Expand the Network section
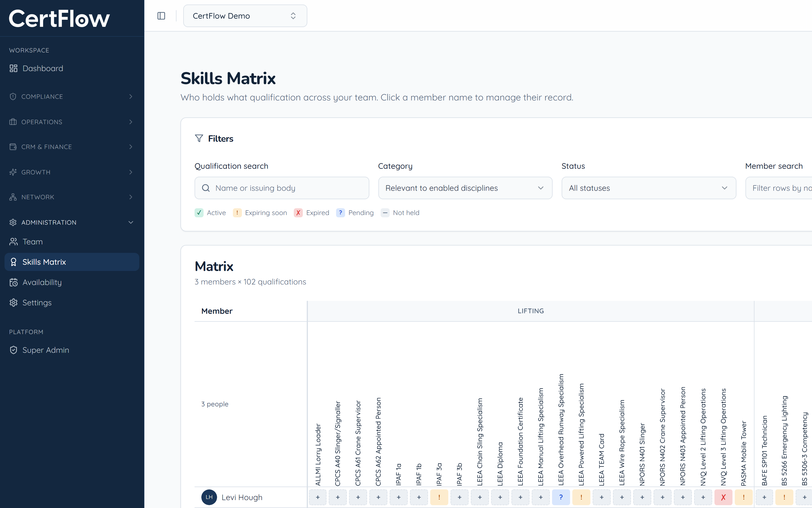 (x=72, y=197)
